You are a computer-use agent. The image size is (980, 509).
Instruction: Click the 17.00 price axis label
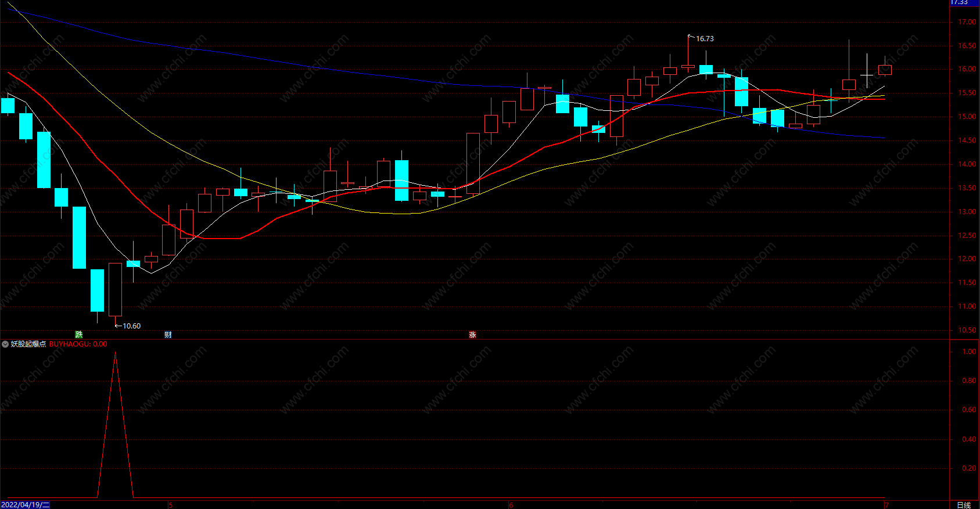pyautogui.click(x=967, y=22)
